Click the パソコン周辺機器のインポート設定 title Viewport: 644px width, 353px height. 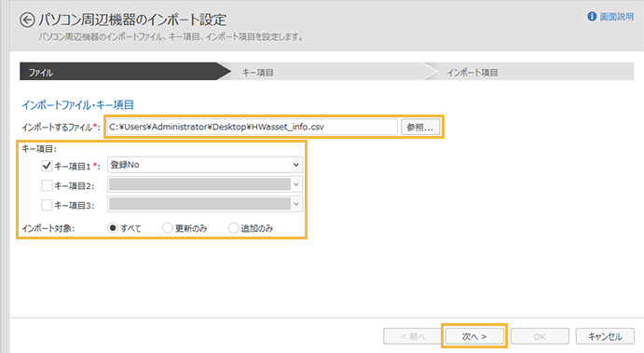(132, 20)
